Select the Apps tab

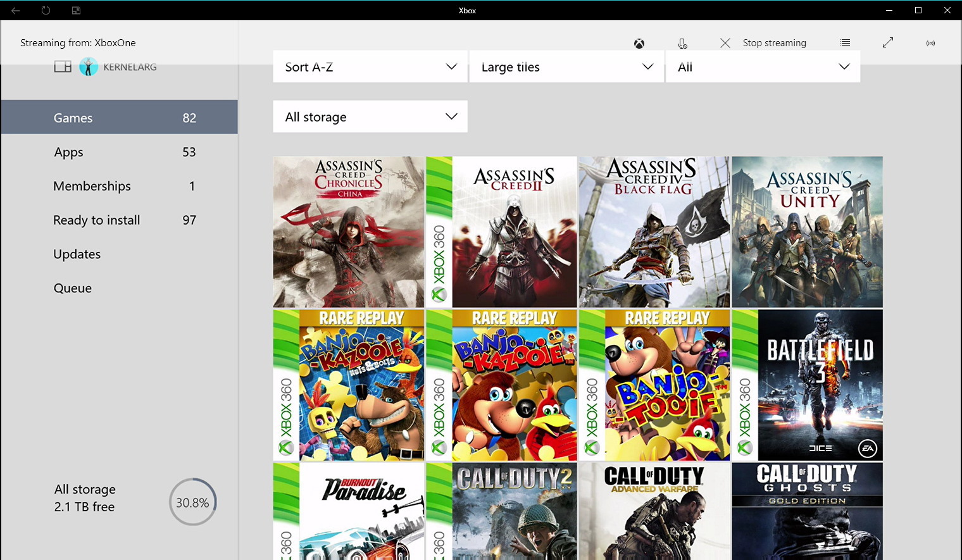(x=120, y=152)
